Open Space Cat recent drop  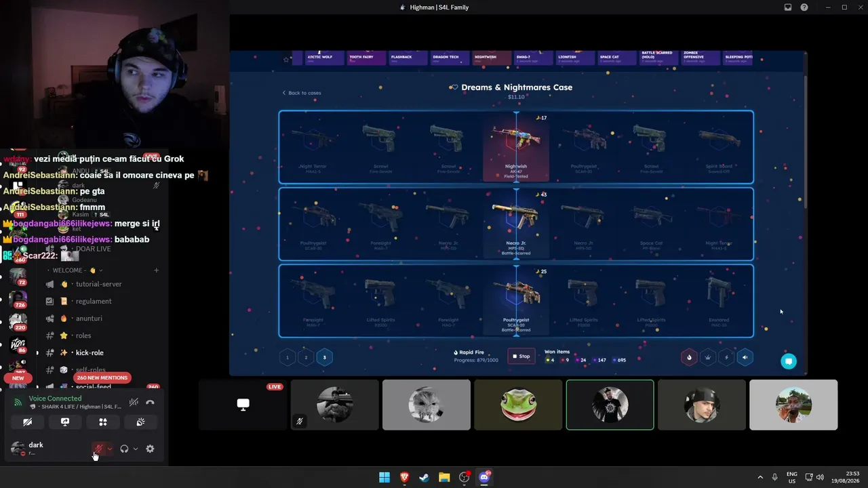617,58
